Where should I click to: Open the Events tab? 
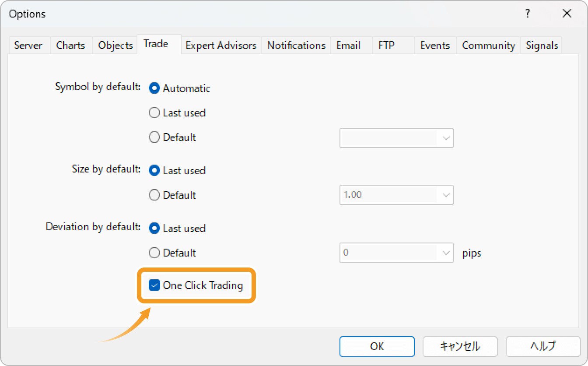point(434,45)
